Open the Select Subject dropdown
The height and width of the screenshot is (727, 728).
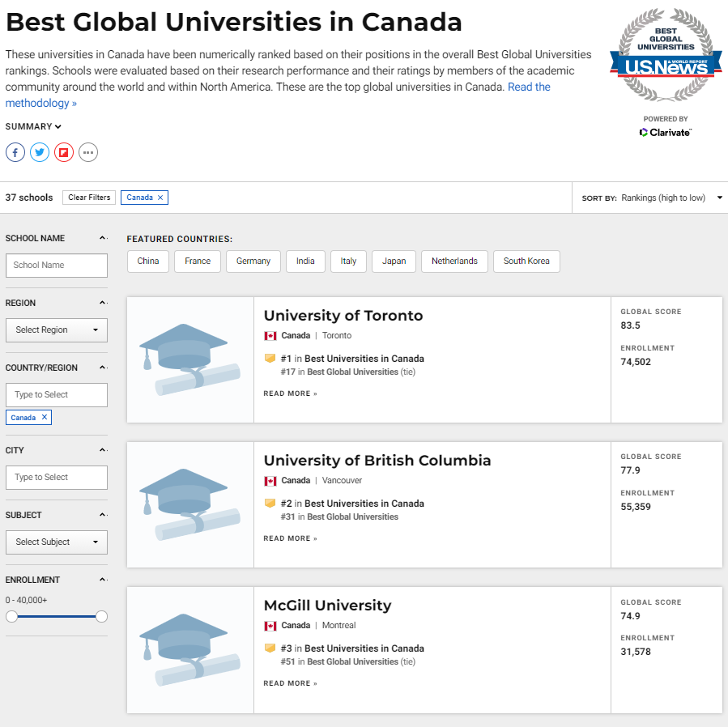click(x=57, y=542)
